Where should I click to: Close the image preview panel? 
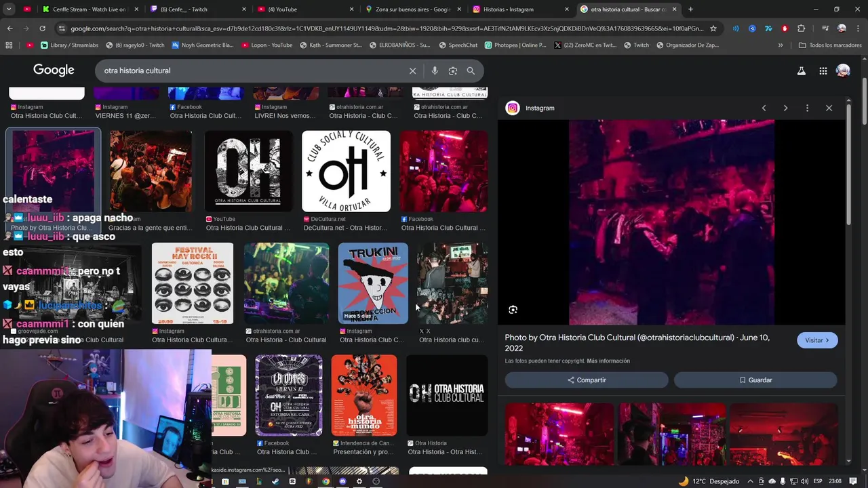829,108
